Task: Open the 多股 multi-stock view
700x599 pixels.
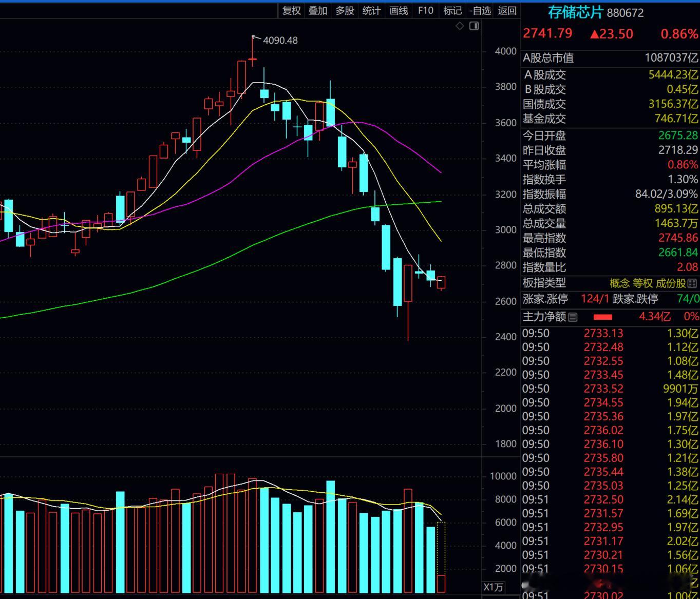Action: coord(345,10)
